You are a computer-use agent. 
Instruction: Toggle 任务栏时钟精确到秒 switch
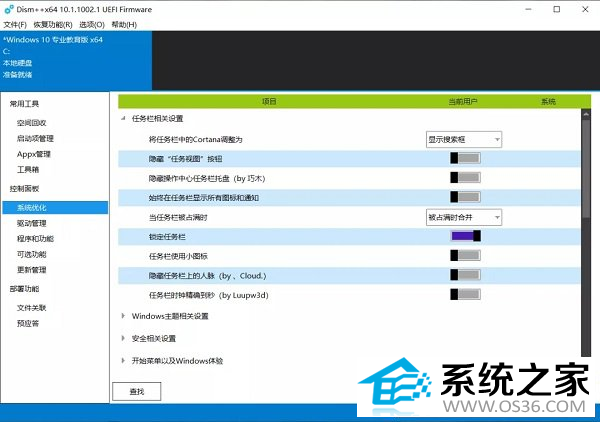coord(465,294)
